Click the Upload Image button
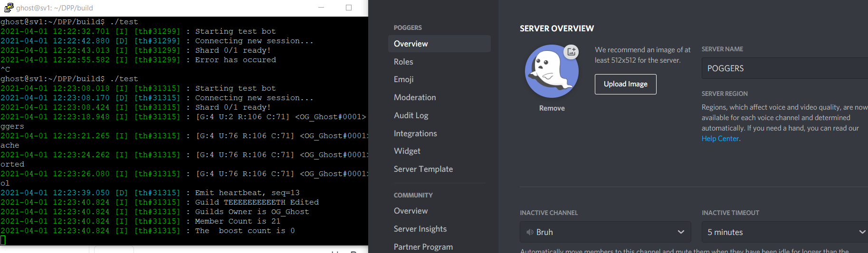This screenshot has width=868, height=253. pos(625,84)
